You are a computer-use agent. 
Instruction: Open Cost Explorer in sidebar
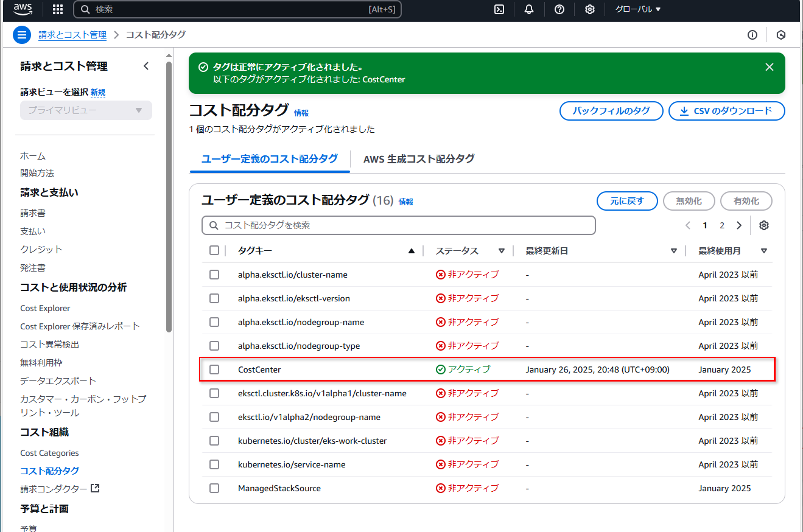pos(45,308)
